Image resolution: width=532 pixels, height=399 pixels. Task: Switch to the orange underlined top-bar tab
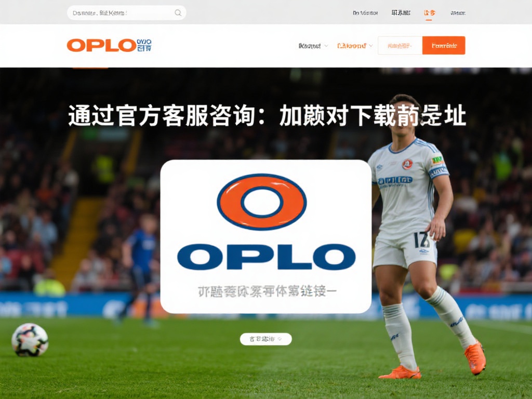[x=429, y=13]
